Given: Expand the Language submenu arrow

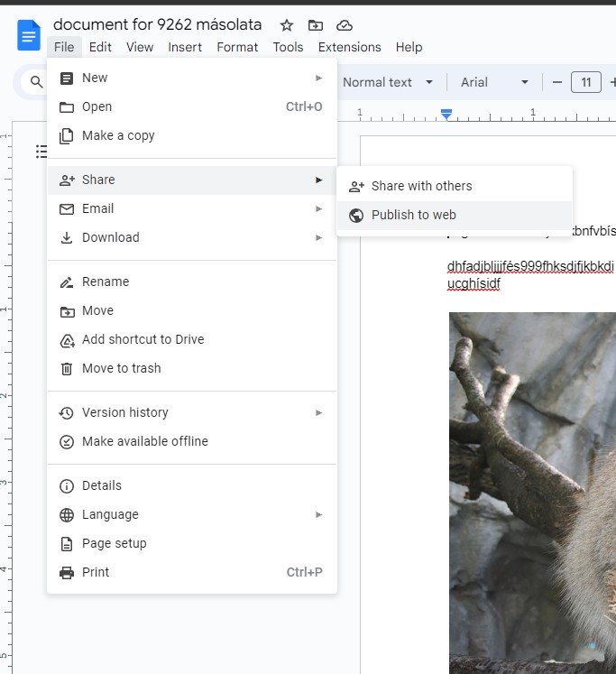Looking at the screenshot, I should point(318,515).
